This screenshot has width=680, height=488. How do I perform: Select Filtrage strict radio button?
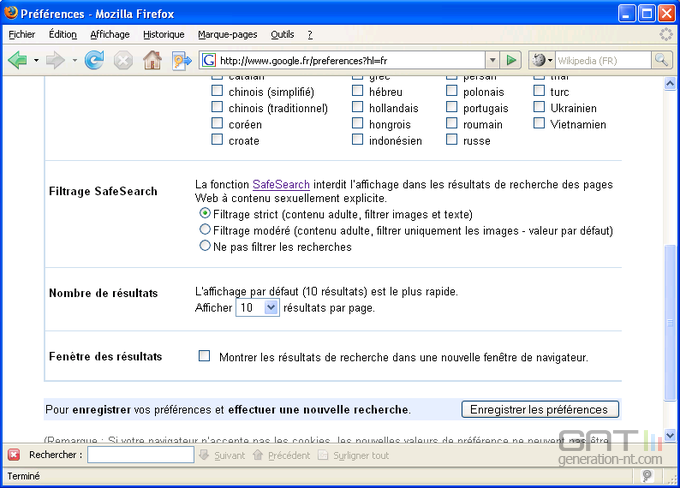[x=205, y=213]
